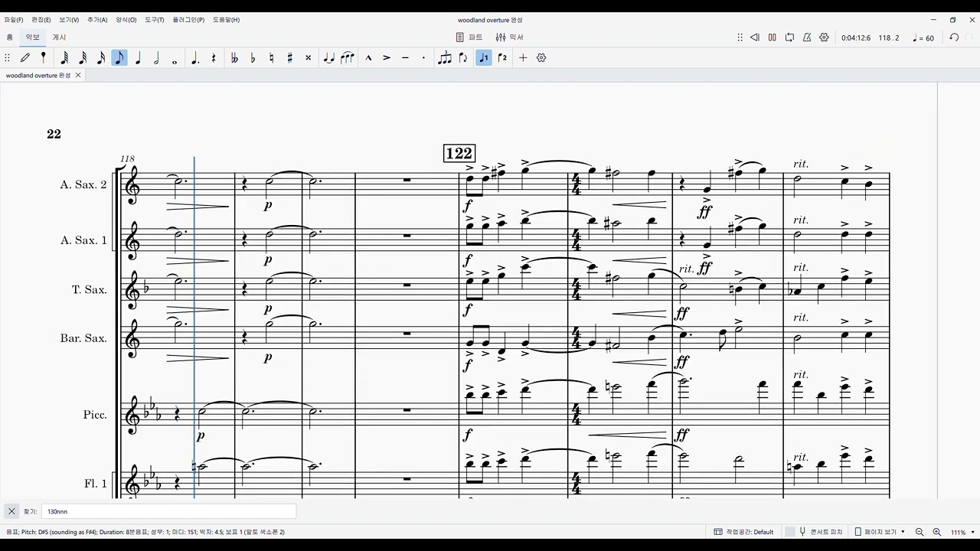The height and width of the screenshot is (551, 980).
Task: Toggle the pencil note input mode
Action: click(x=25, y=57)
